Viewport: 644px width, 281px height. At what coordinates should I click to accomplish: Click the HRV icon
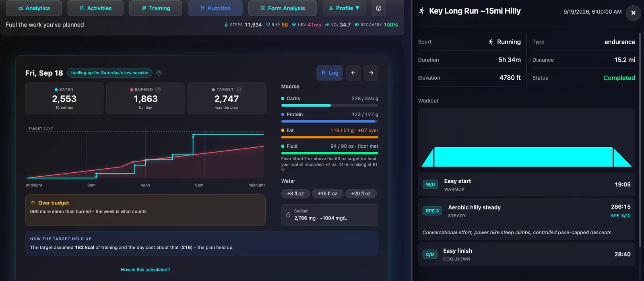pos(294,25)
